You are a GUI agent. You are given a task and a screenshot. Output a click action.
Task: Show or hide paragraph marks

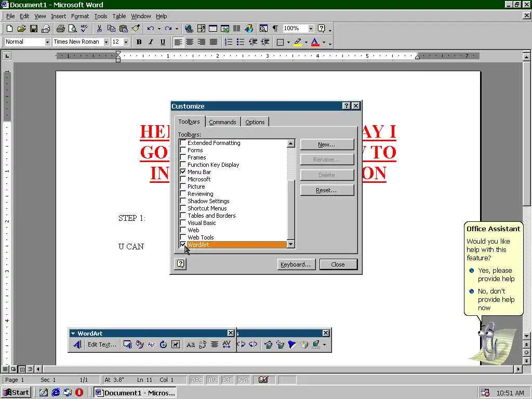(275, 29)
